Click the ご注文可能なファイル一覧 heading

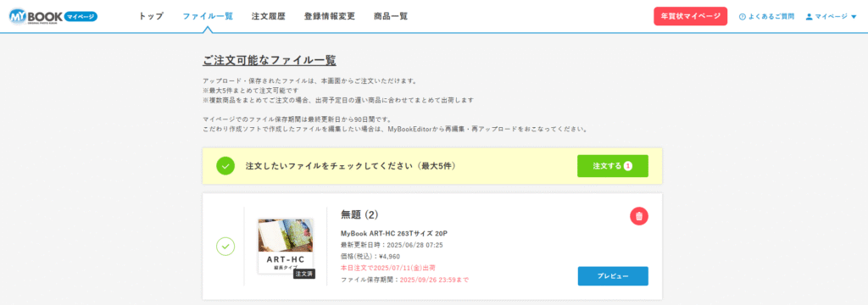270,60
